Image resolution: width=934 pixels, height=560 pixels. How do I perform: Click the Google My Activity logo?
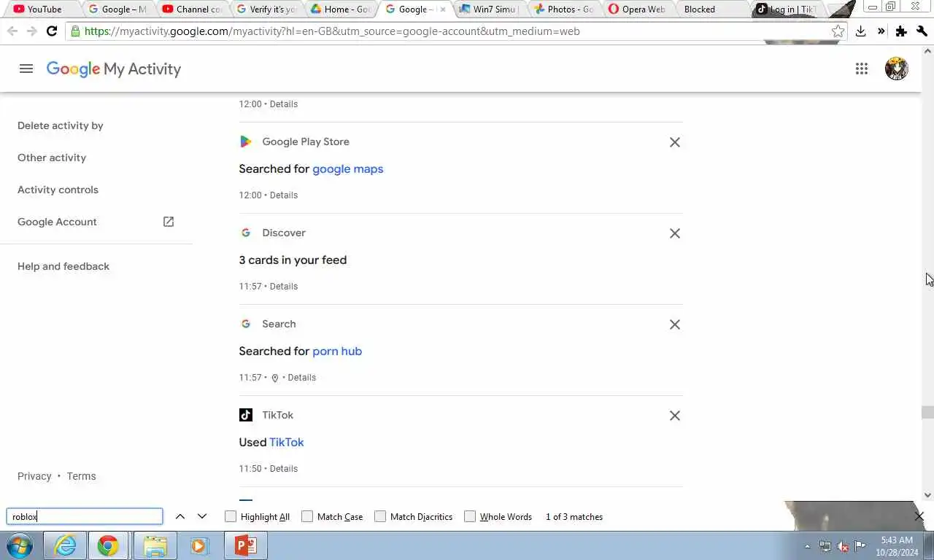[x=114, y=69]
